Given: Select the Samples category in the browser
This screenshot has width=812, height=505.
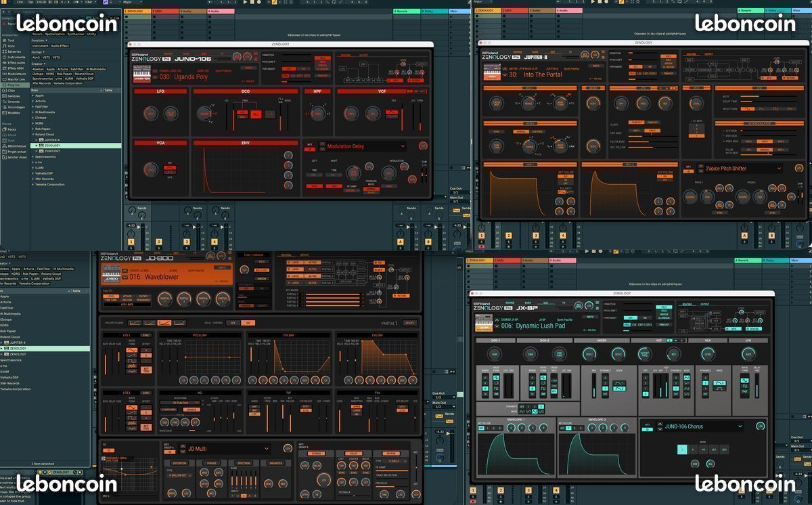Looking at the screenshot, I should click(12, 96).
